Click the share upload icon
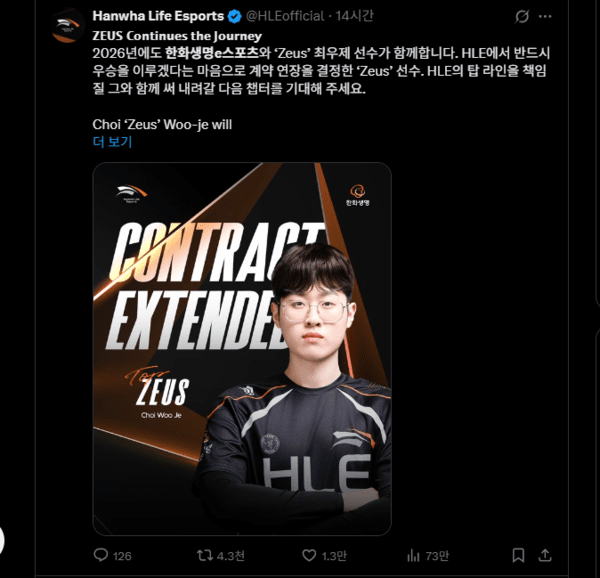The width and height of the screenshot is (600, 578). (x=545, y=555)
